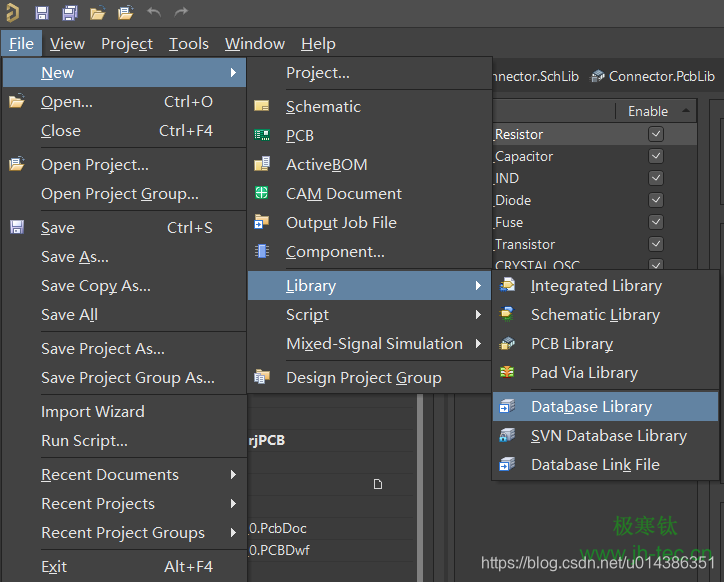The image size is (724, 582).
Task: Choose Database Library from the submenu
Action: click(591, 407)
